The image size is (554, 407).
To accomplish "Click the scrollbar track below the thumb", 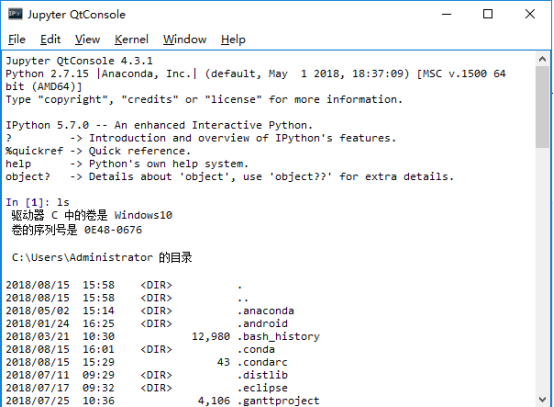I will point(542,270).
